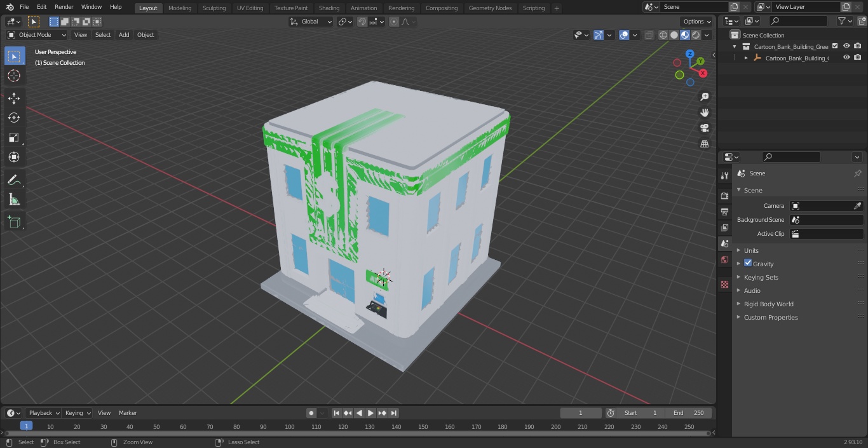The height and width of the screenshot is (448, 868).
Task: Click the viewport zoom magnifier icon
Action: point(704,97)
